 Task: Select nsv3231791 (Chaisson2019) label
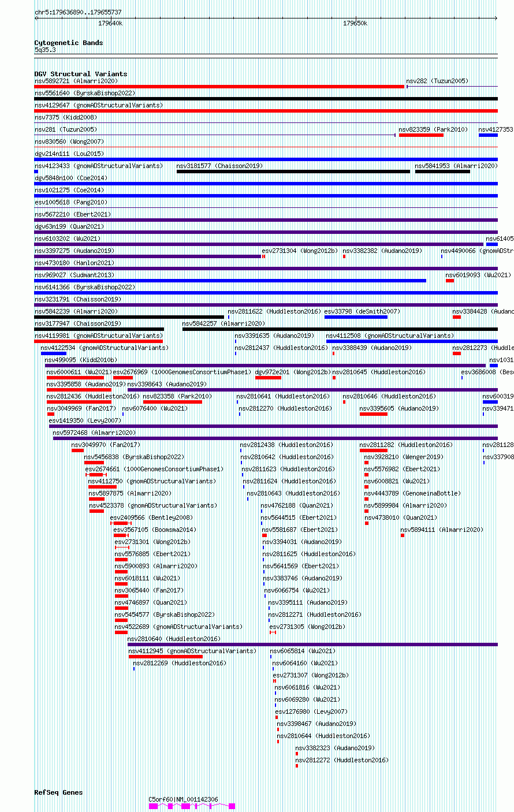pyautogui.click(x=78, y=299)
